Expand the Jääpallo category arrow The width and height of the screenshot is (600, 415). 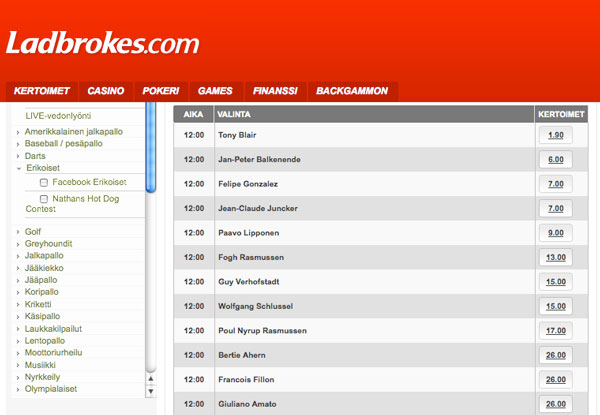click(x=18, y=280)
